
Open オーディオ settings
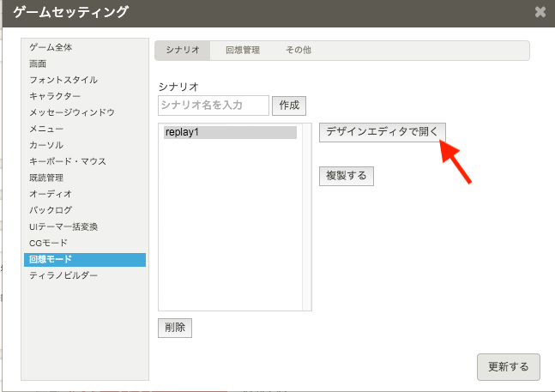(51, 194)
